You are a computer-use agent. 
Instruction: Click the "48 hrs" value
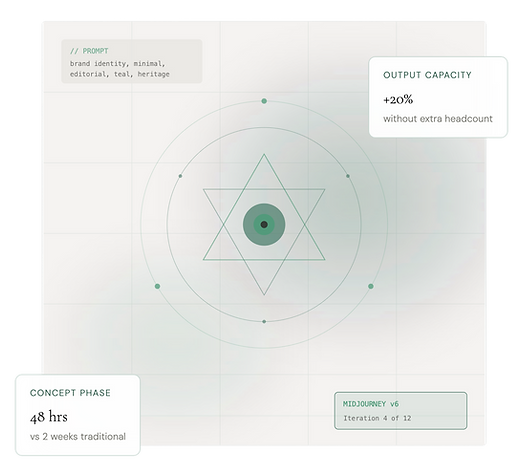[49, 417]
